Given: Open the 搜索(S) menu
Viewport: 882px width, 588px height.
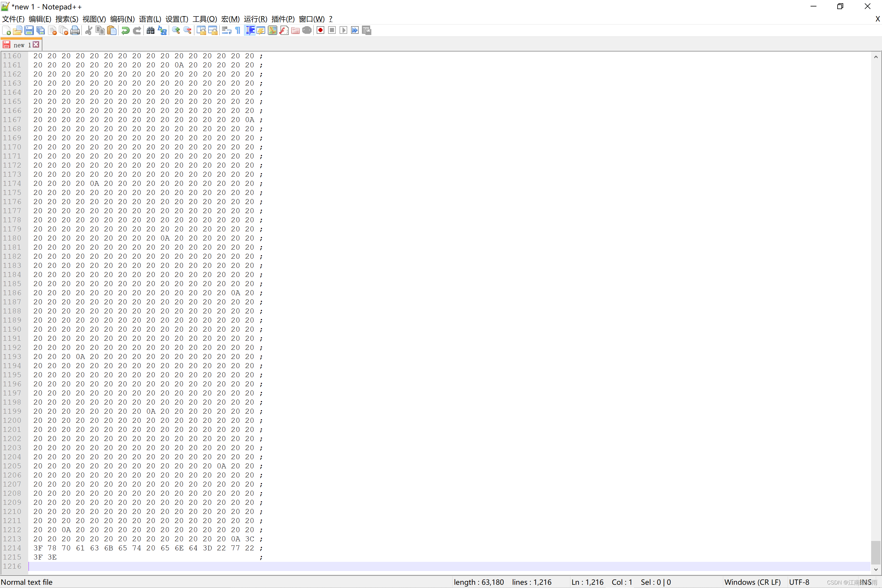Looking at the screenshot, I should point(67,19).
